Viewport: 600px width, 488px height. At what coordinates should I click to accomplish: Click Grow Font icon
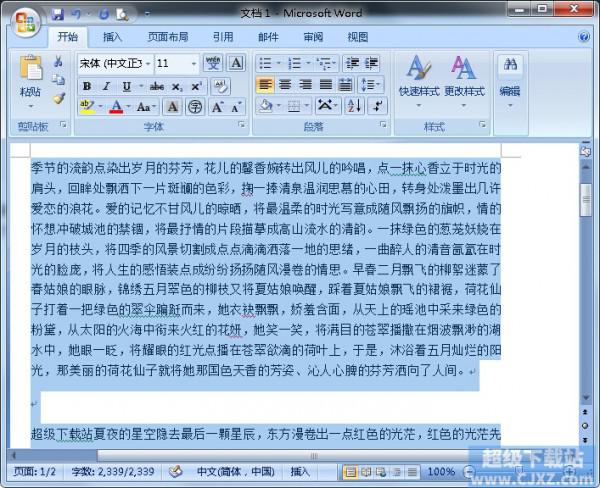tap(218, 107)
